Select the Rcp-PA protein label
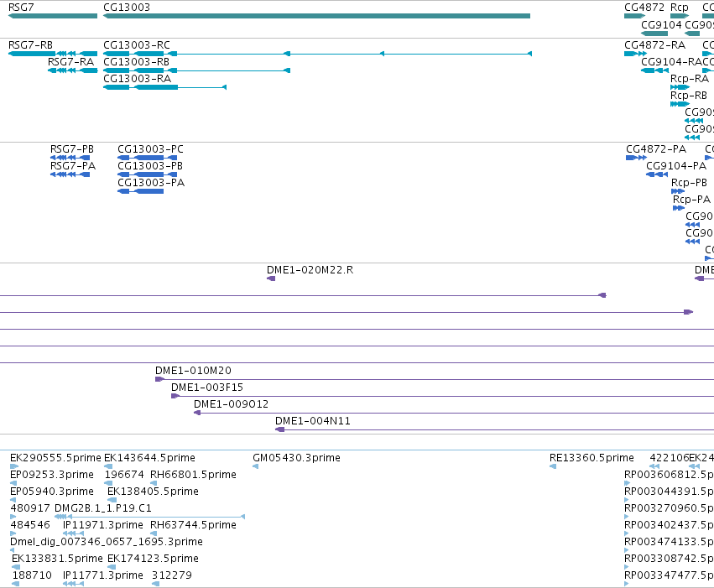Screen dimensions: 714x588 pyautogui.click(x=691, y=200)
